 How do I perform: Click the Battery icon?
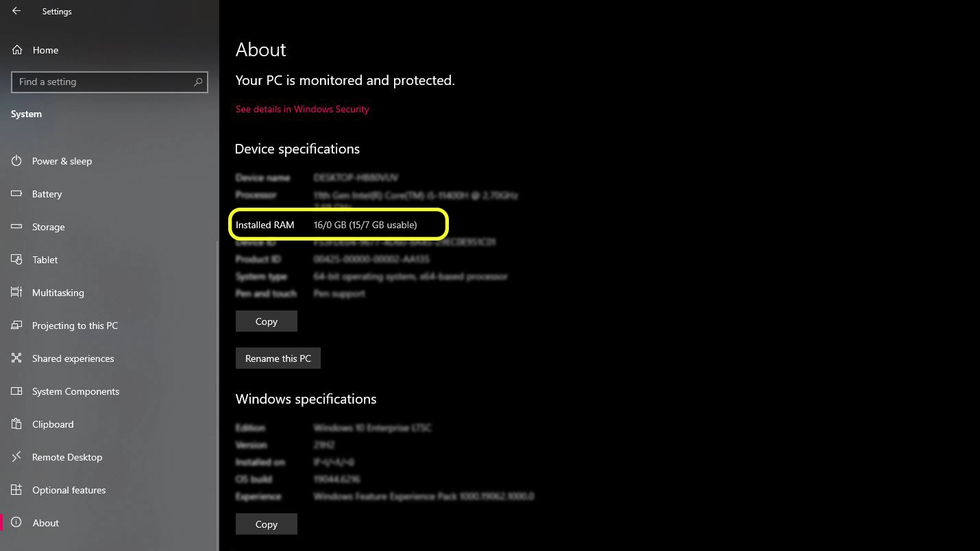[x=17, y=194]
